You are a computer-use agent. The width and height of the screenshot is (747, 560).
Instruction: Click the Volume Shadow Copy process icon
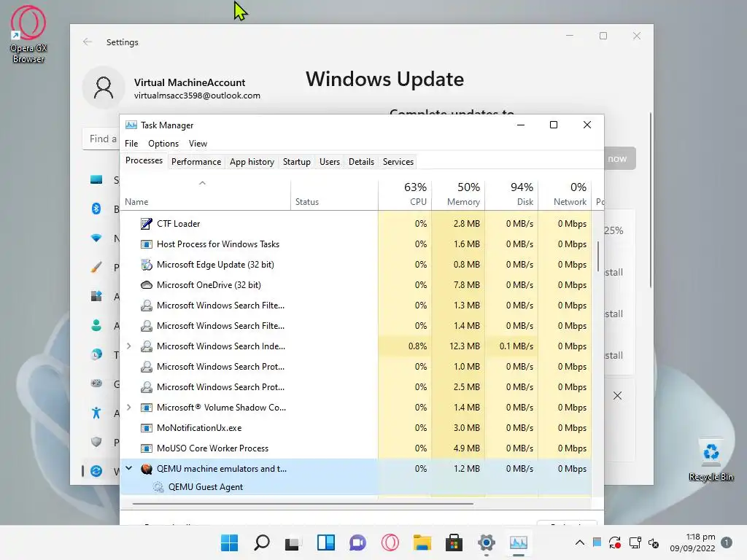(x=146, y=407)
